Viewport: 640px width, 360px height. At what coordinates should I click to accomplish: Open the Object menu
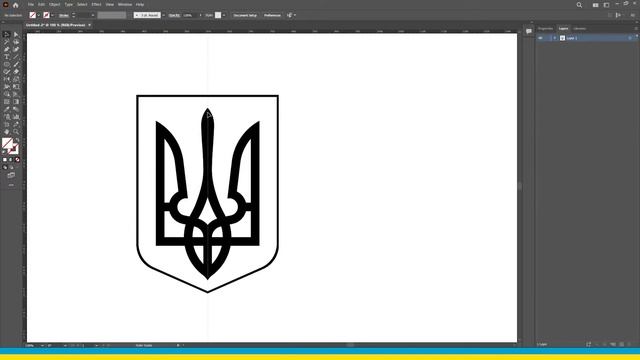click(x=54, y=4)
